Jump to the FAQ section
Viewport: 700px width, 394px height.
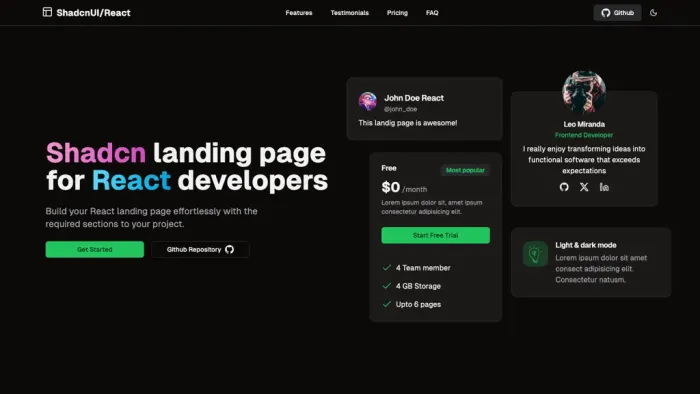pyautogui.click(x=432, y=12)
